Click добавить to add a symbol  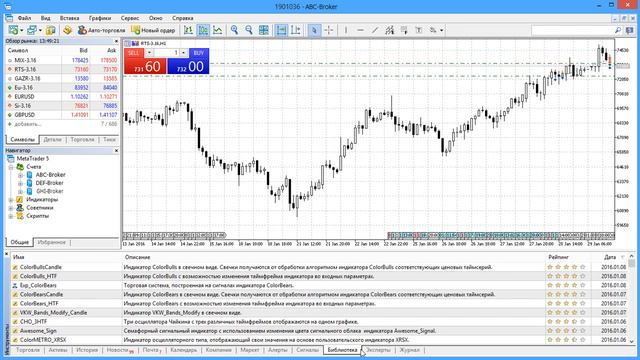27,124
